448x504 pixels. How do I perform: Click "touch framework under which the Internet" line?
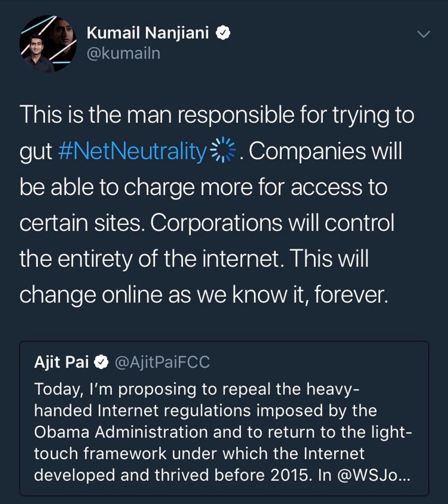(199, 454)
